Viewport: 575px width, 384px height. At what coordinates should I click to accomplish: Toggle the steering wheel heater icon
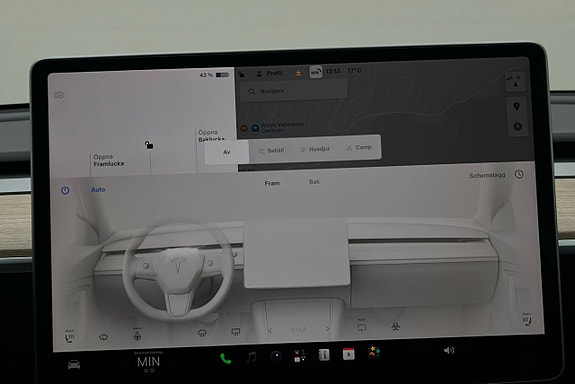pos(137,334)
